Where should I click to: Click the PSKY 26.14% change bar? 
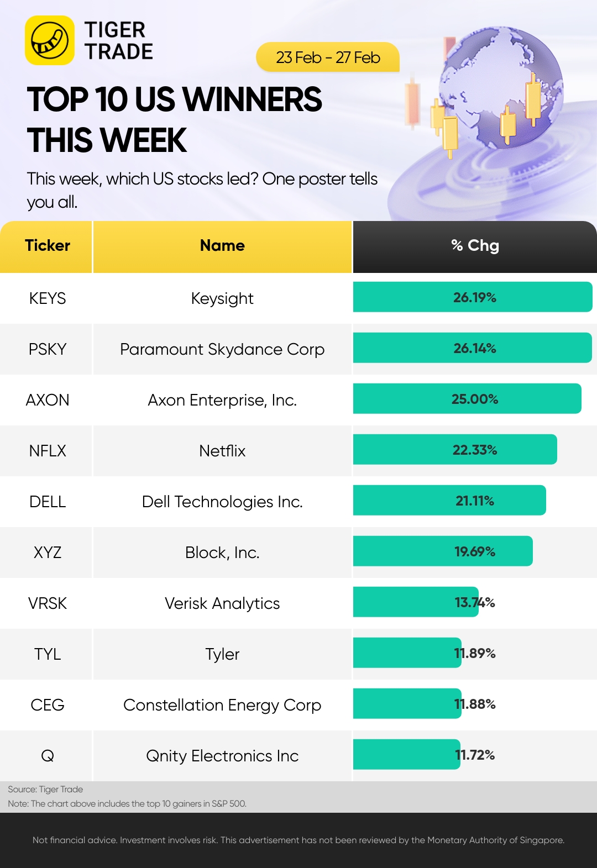click(473, 348)
